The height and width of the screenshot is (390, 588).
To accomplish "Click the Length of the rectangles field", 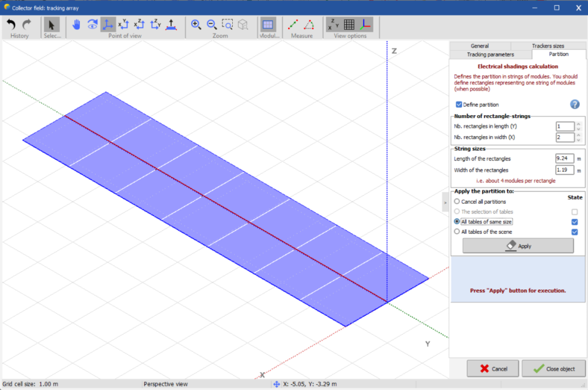I will 564,159.
